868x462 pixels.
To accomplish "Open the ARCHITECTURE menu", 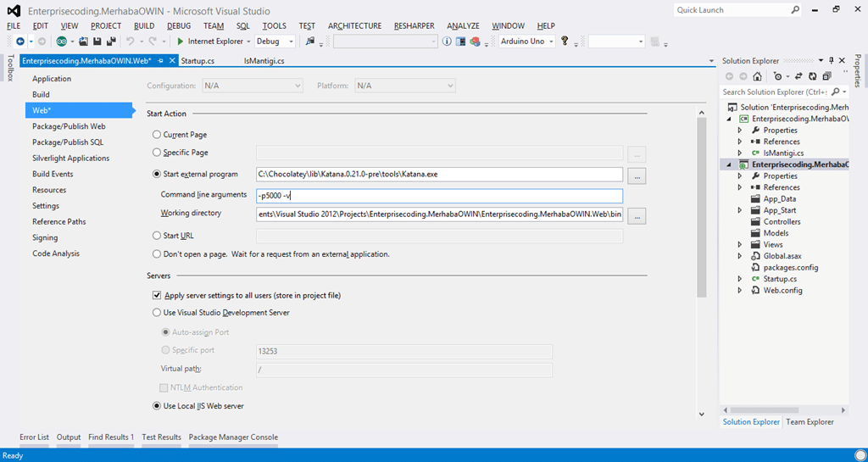I will (355, 26).
